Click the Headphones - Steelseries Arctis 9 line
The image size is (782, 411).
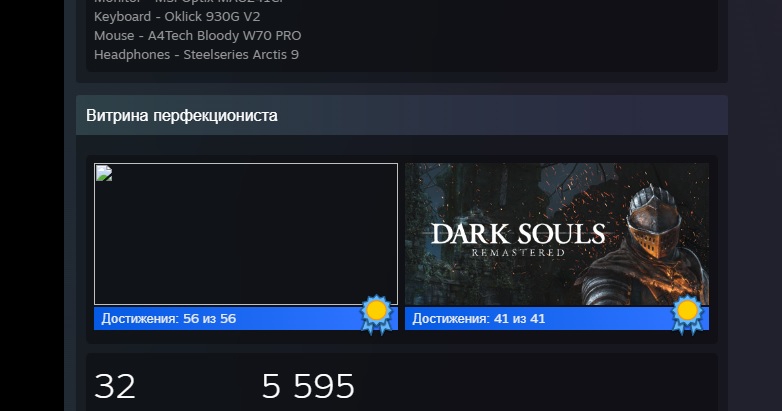pyautogui.click(x=196, y=54)
